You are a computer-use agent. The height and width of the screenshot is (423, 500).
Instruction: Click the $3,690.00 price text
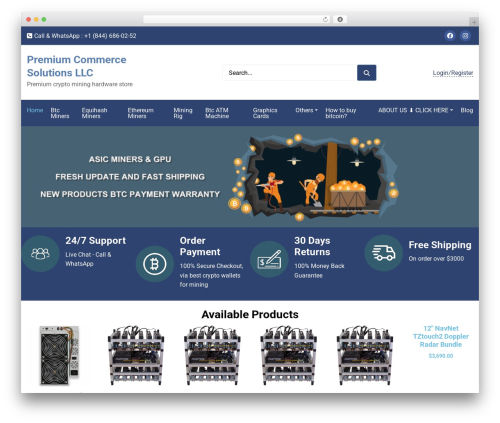click(441, 356)
